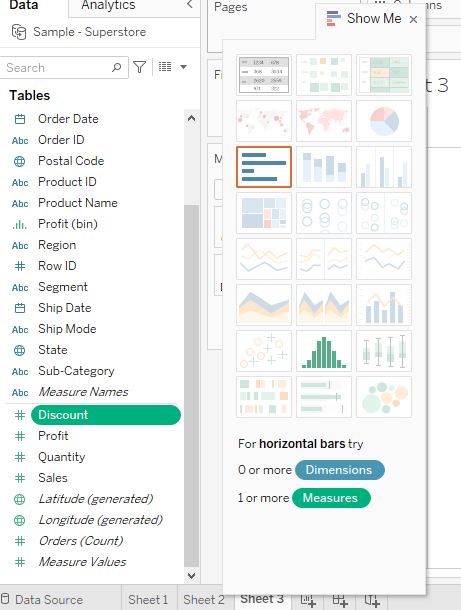The image size is (461, 610).
Task: Select the treemap chart option
Action: pyautogui.click(x=264, y=213)
